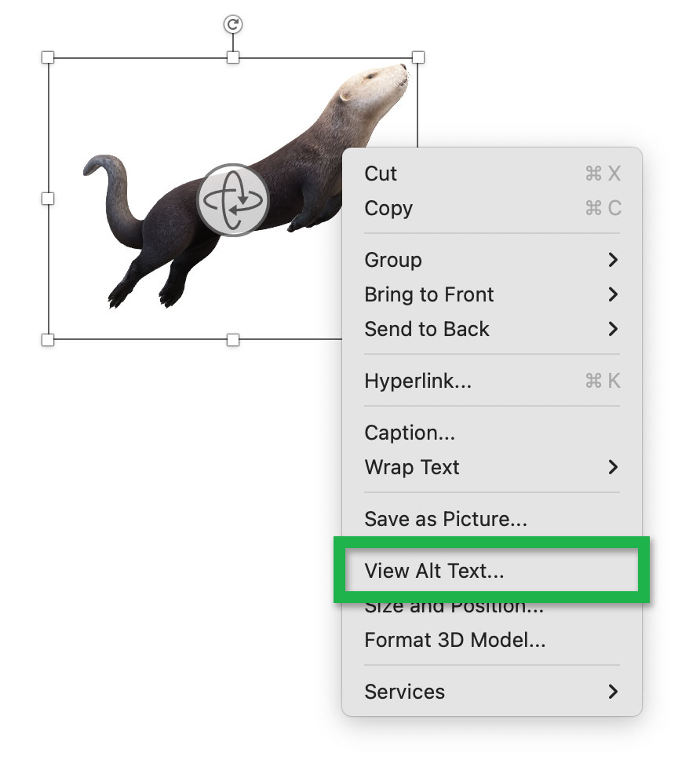Open the Services submenu chevron
The height and width of the screenshot is (771, 700).
point(613,692)
